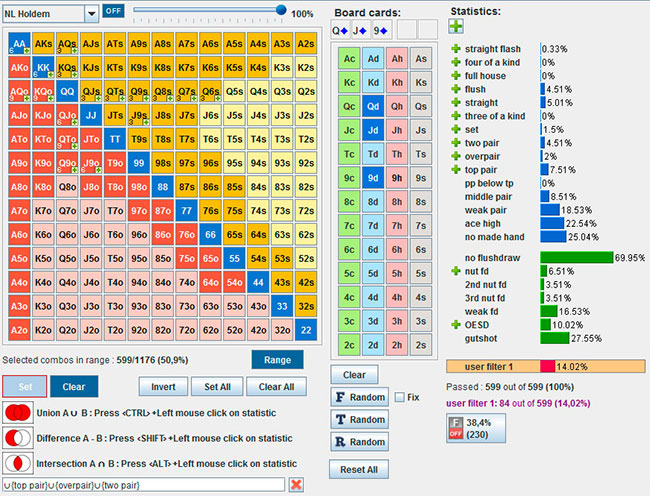650x496 pixels.
Task: Toggle the AKs hand in range matrix
Action: tap(44, 45)
